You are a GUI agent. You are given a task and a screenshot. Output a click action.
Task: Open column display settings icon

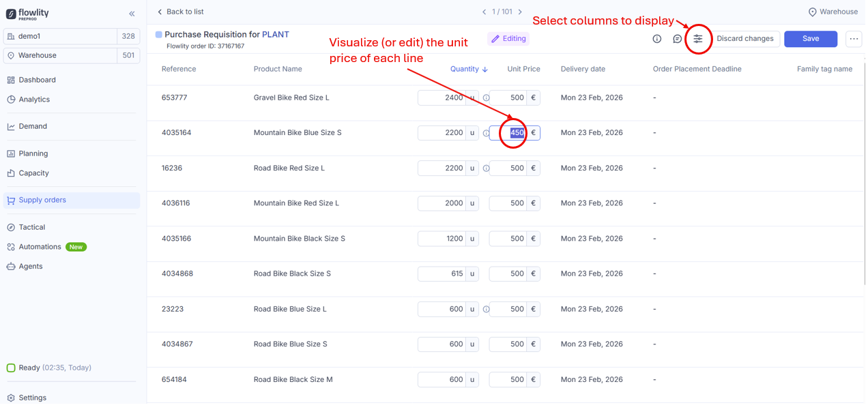[697, 39]
